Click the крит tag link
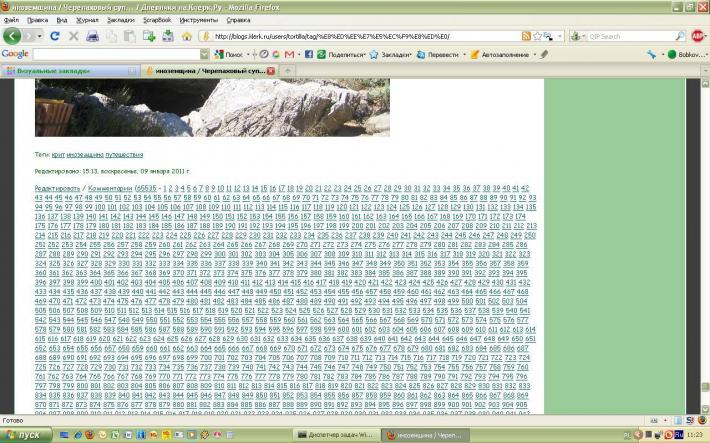Image resolution: width=710 pixels, height=443 pixels. pyautogui.click(x=58, y=155)
